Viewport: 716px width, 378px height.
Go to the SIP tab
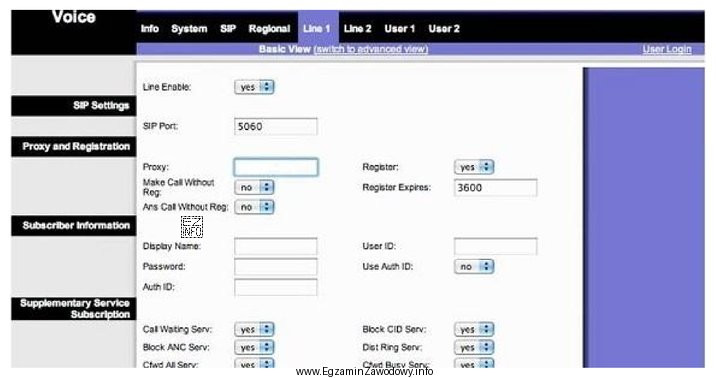[x=228, y=29]
